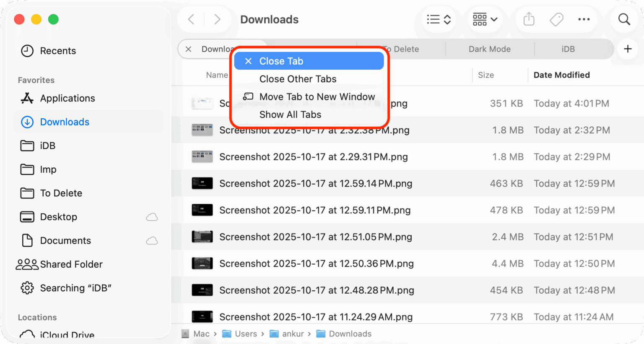Select Move Tab to New Window
Screen dimensions: 644x344
(309, 97)
